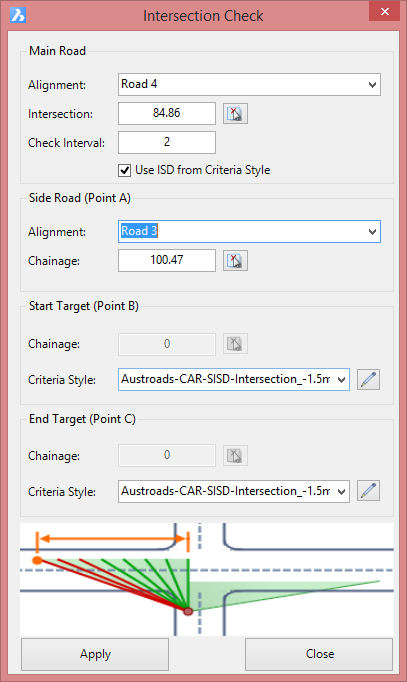Screen dimensions: 407x682
Task: Pick Side Road chainage from drawing
Action: pyautogui.click(x=235, y=261)
